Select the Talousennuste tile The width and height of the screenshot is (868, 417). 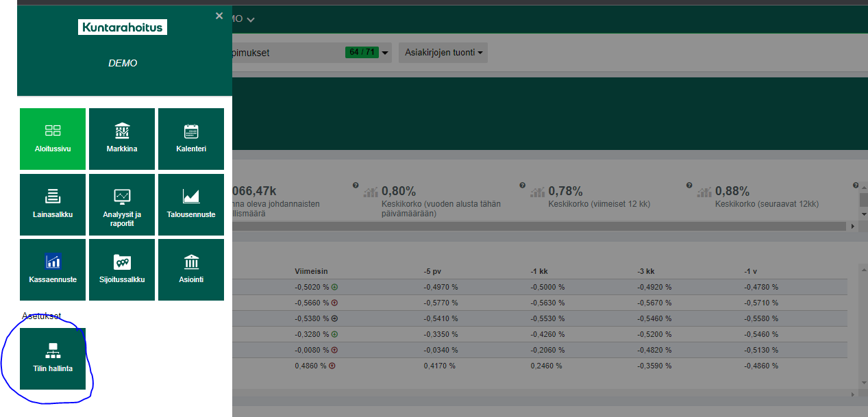coord(191,204)
